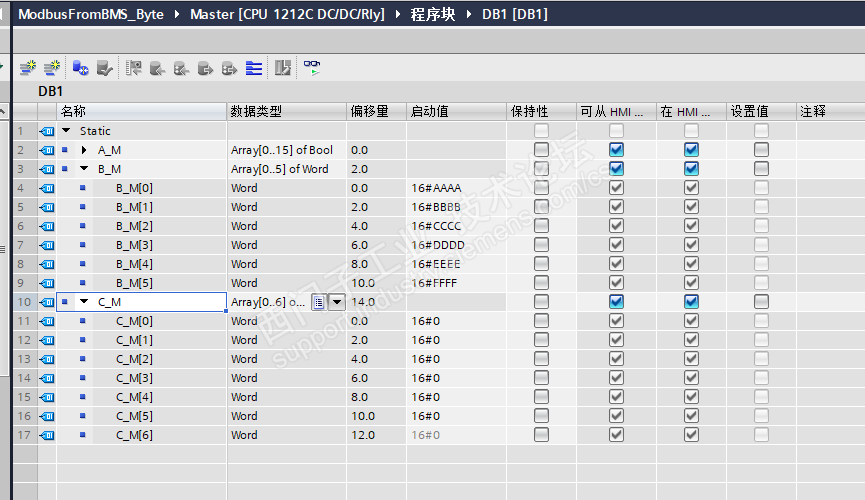Click the C_M[5] name cell

(134, 416)
